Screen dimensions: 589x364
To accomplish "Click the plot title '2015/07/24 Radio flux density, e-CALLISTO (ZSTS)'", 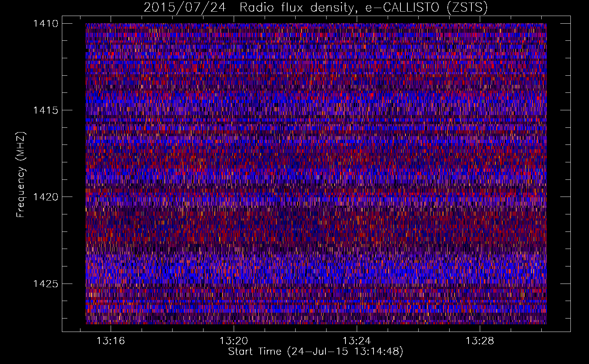I will click(x=316, y=8).
